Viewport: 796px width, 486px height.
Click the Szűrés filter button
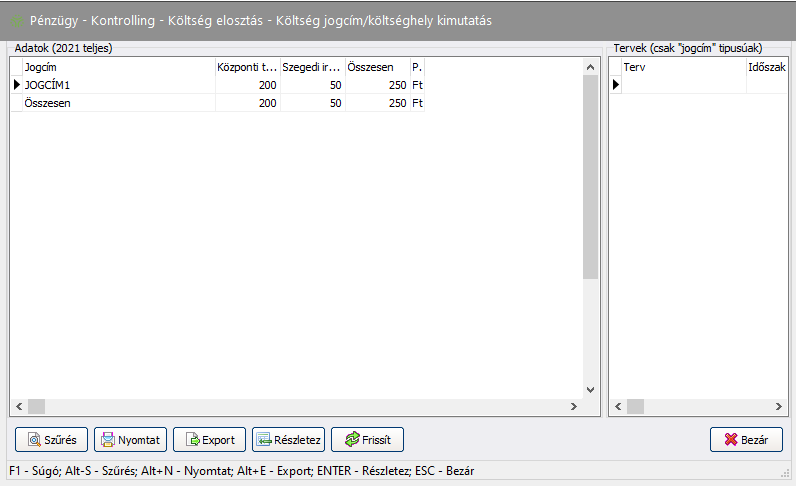tap(51, 440)
